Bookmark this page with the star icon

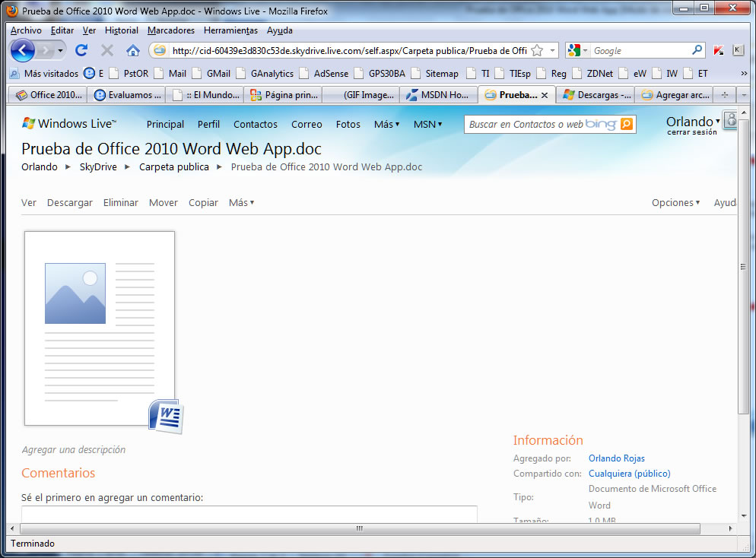[x=537, y=50]
